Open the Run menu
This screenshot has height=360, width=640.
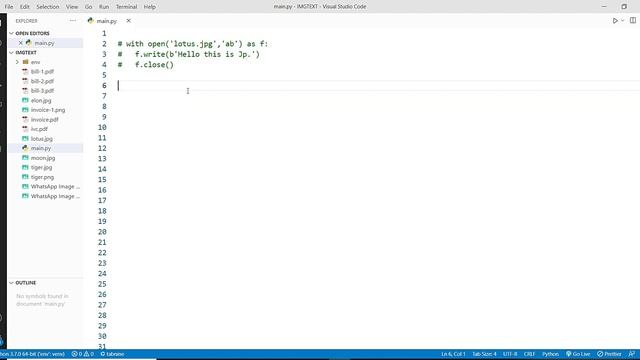tap(104, 7)
